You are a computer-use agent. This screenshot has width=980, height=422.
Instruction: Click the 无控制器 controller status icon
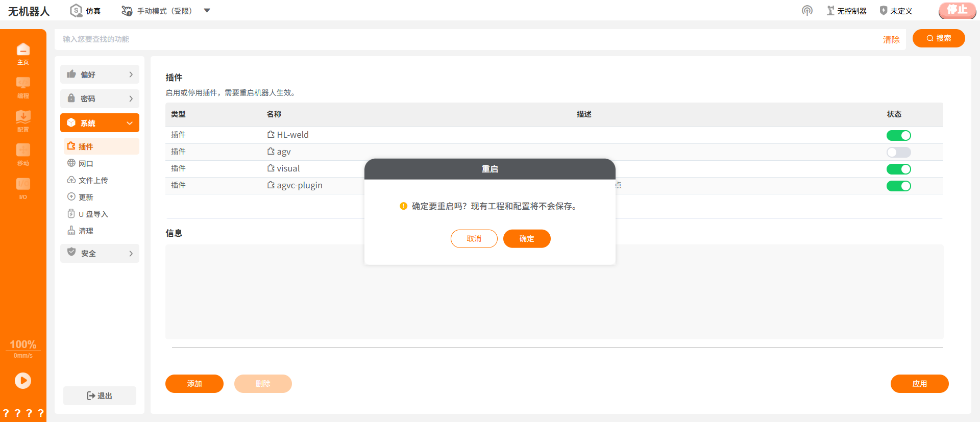(x=831, y=11)
